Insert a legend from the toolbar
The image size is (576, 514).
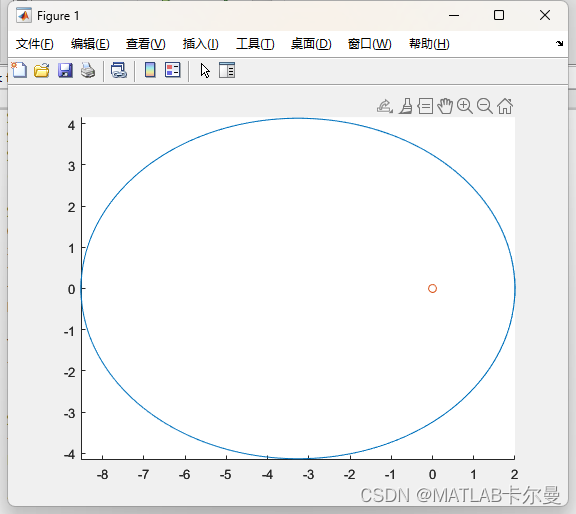pos(172,70)
